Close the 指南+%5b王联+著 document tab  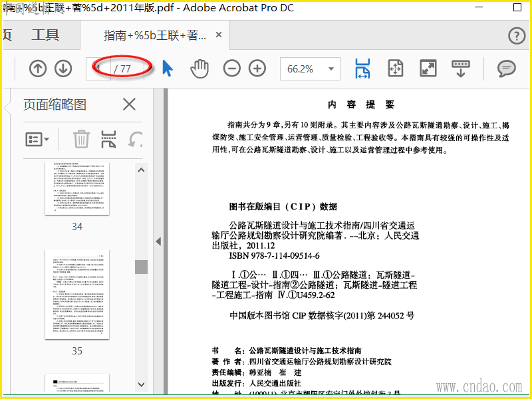pos(219,35)
